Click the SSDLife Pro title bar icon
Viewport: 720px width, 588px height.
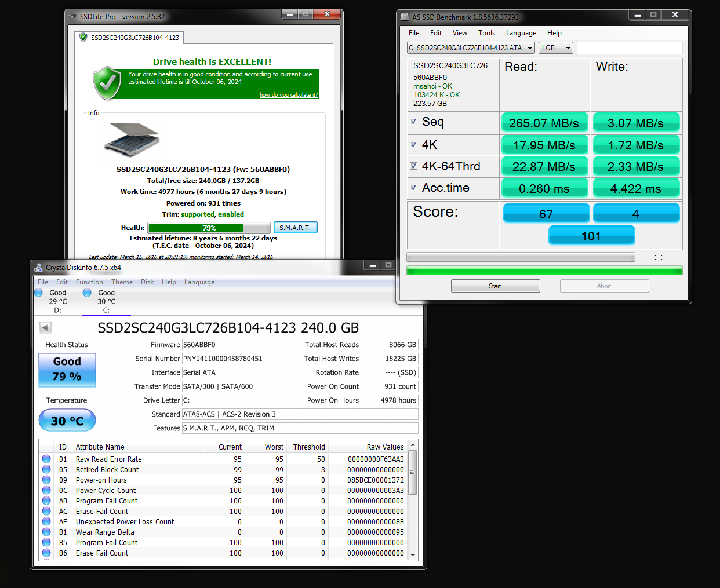point(71,17)
